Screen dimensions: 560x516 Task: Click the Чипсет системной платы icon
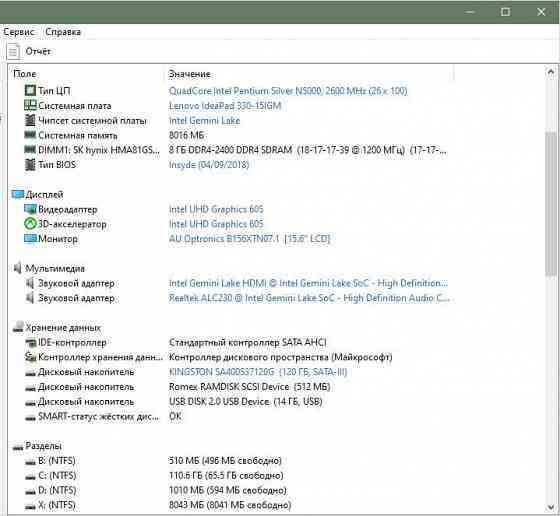click(30, 120)
